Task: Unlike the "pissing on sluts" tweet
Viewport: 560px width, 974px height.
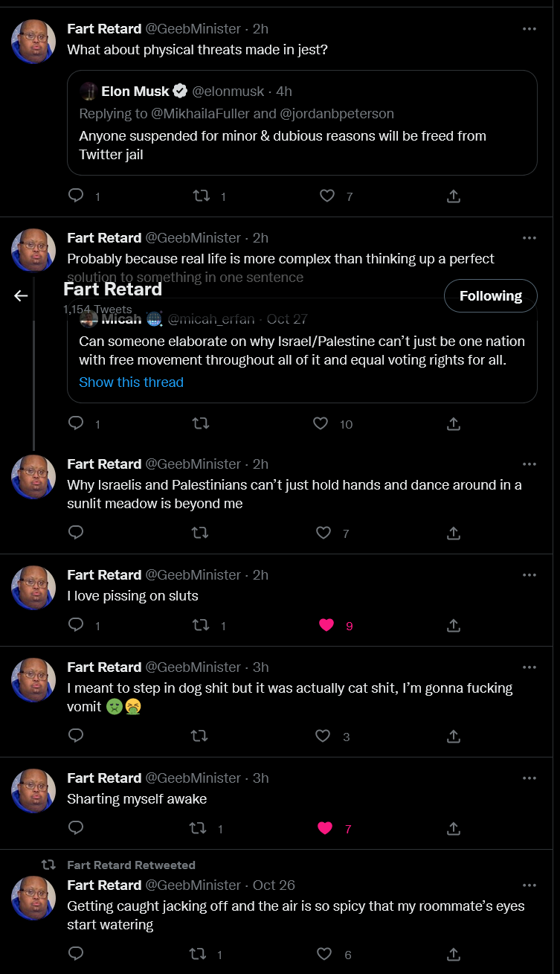Action: [326, 625]
